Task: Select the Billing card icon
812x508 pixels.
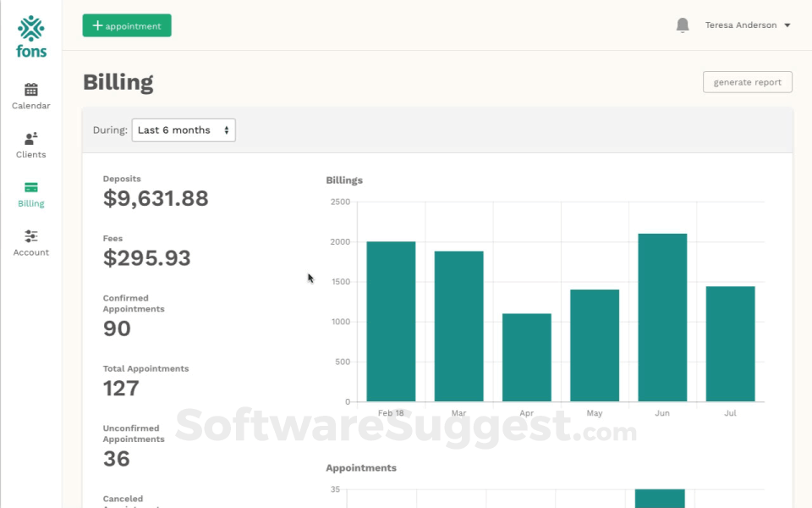Action: (x=31, y=188)
